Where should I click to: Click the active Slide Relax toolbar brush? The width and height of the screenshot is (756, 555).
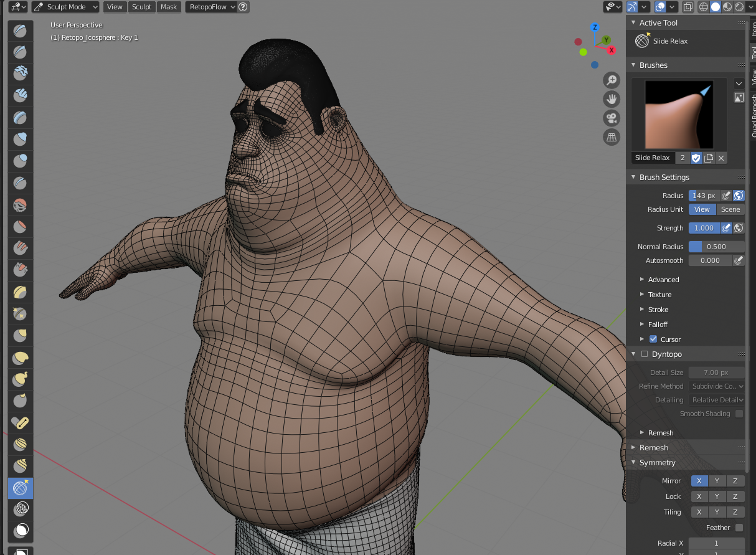click(21, 488)
